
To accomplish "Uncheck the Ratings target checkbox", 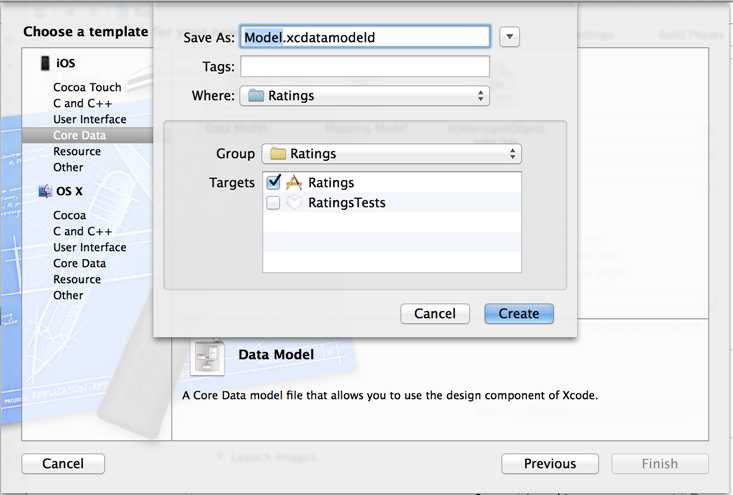I will pos(273,182).
